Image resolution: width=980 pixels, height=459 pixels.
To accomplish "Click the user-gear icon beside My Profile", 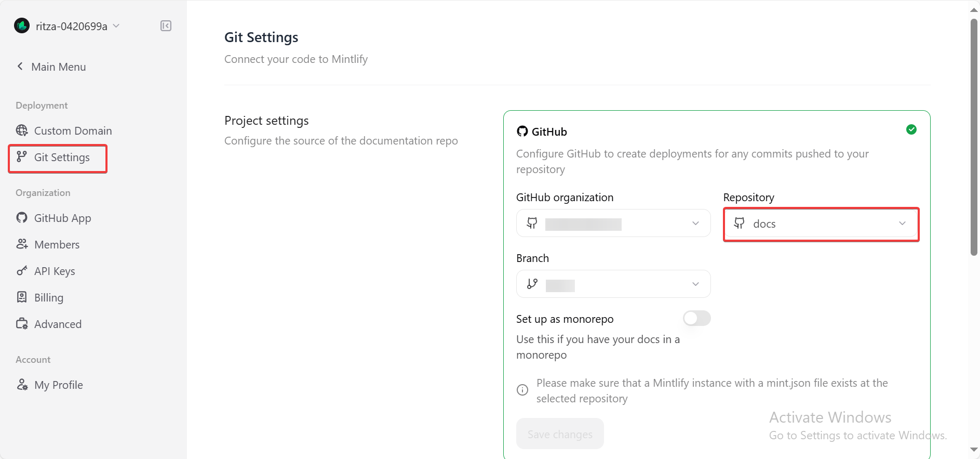I will [22, 384].
